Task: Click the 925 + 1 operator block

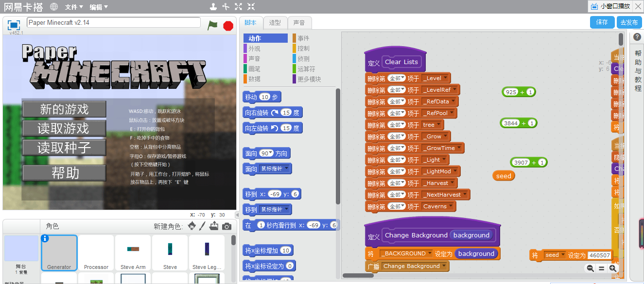Action: 519,92
